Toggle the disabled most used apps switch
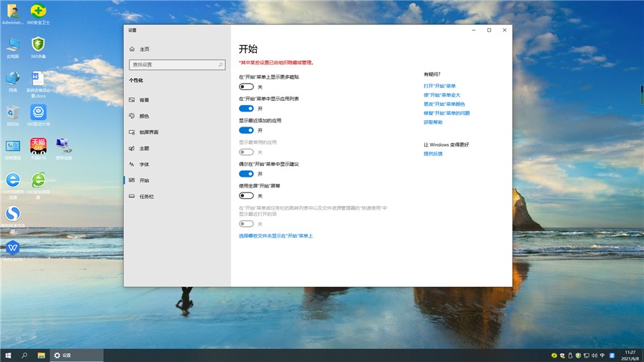Viewport: 644px width, 362px height. point(246,152)
